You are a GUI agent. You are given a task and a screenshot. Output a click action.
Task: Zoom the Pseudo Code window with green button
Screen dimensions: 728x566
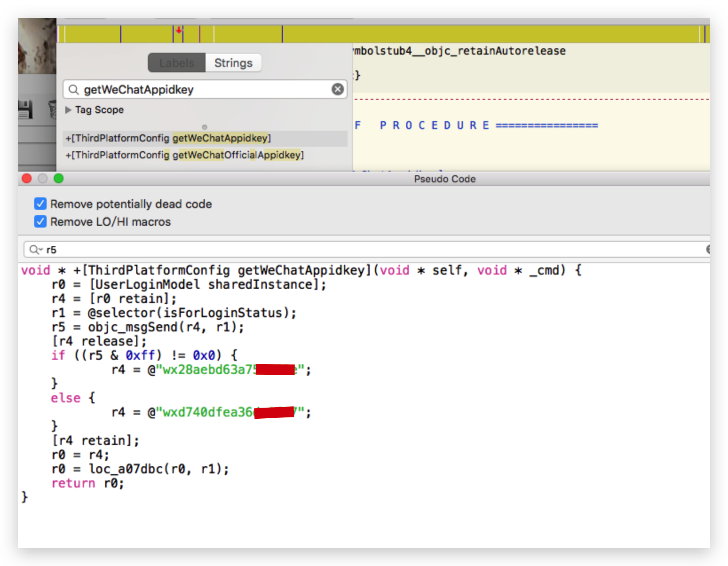click(59, 178)
